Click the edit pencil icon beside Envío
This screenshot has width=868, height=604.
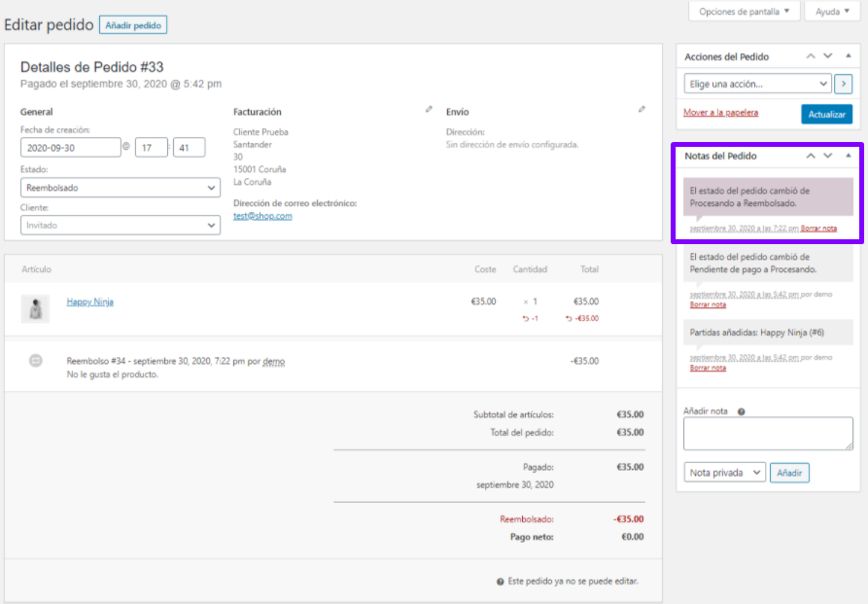click(x=642, y=110)
